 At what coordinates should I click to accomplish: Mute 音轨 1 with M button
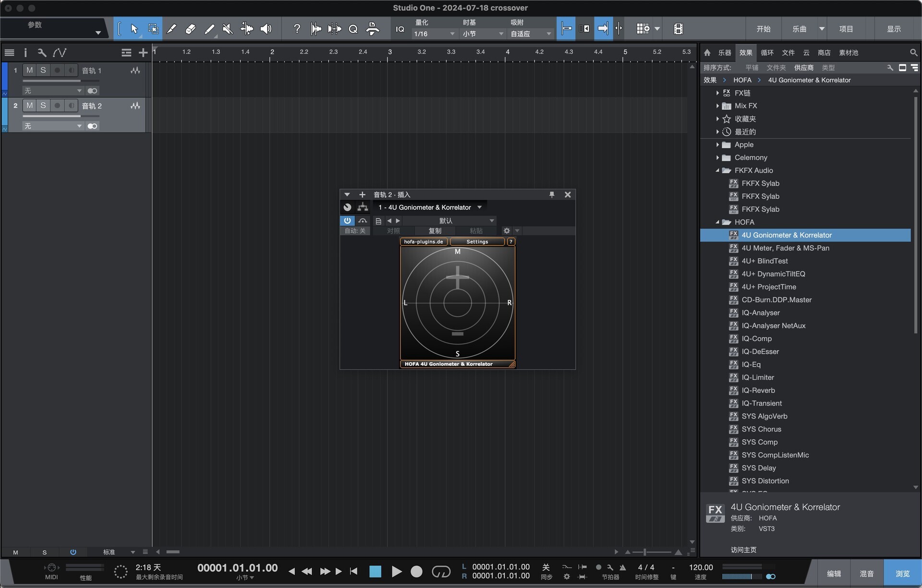coord(30,70)
